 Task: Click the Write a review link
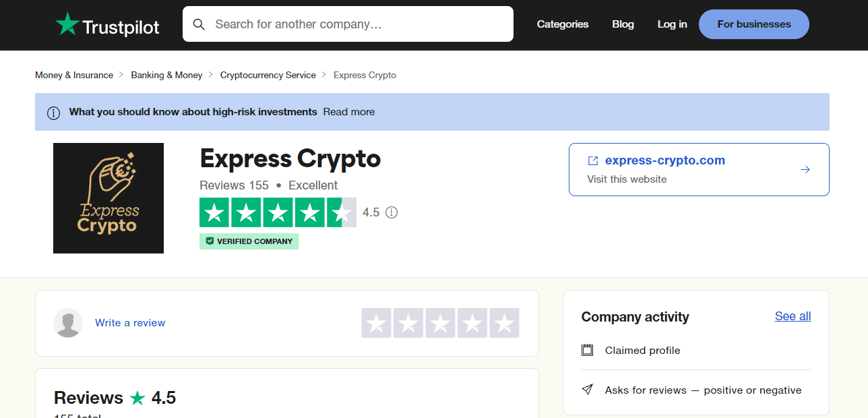[x=130, y=323]
